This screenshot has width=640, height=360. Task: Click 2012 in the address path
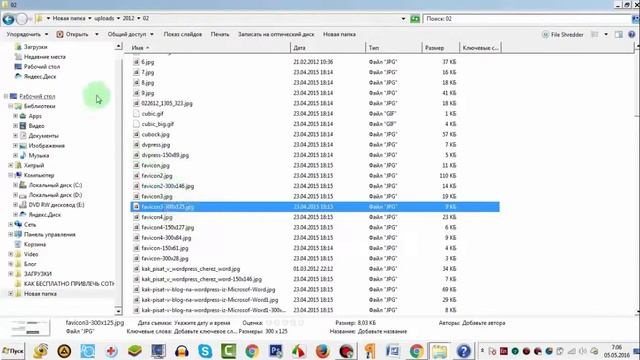pos(129,18)
